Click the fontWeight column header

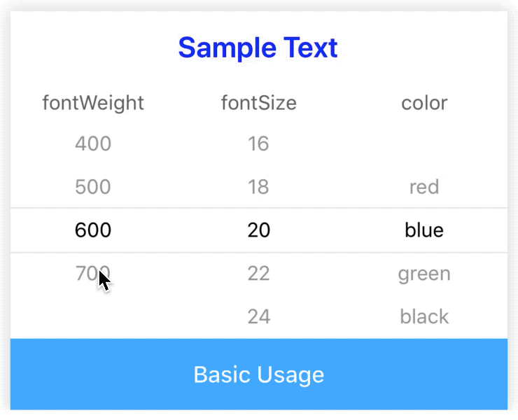[93, 103]
